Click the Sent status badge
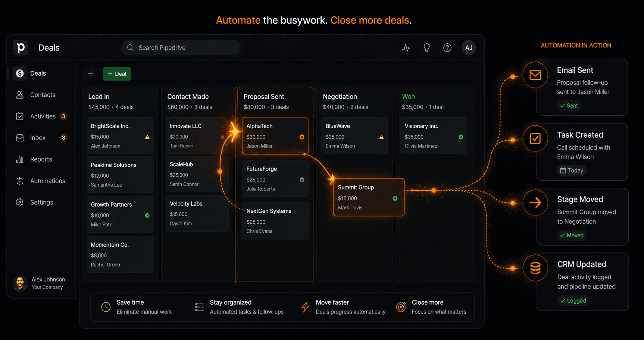Screen dimensions: 644x340 click(x=569, y=106)
